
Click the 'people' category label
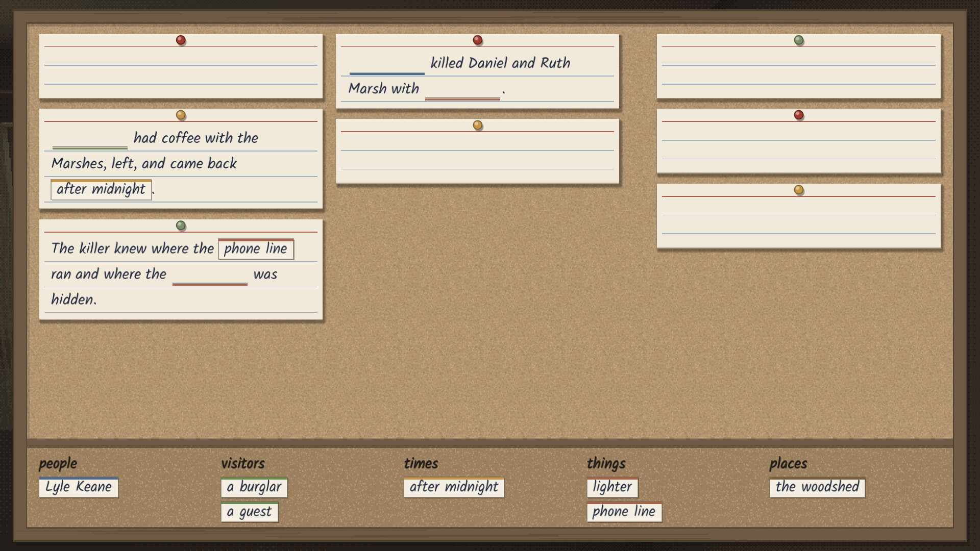tap(58, 463)
